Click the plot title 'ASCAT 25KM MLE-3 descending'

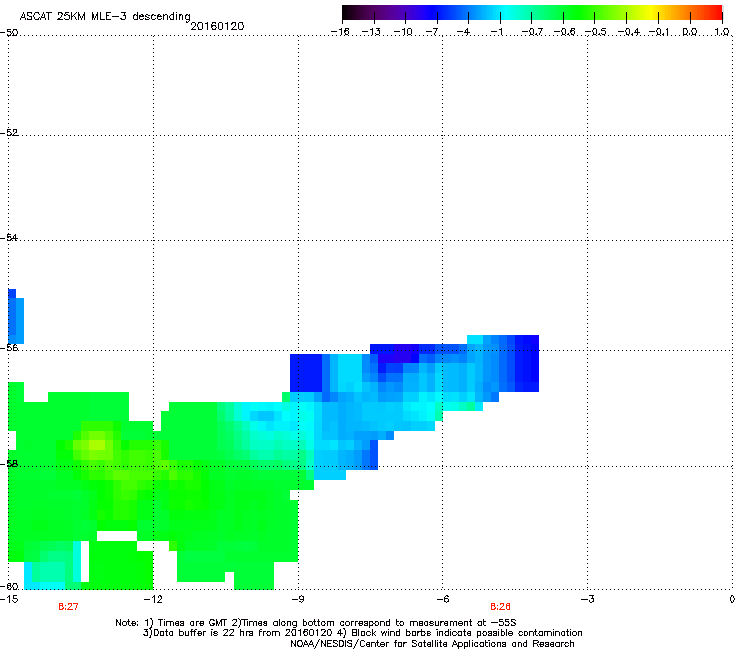click(x=105, y=16)
